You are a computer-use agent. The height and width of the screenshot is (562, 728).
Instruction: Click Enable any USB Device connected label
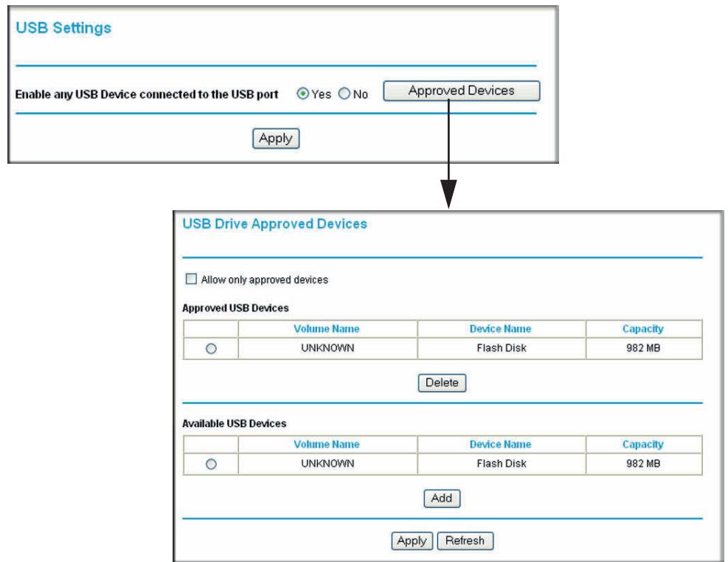147,94
